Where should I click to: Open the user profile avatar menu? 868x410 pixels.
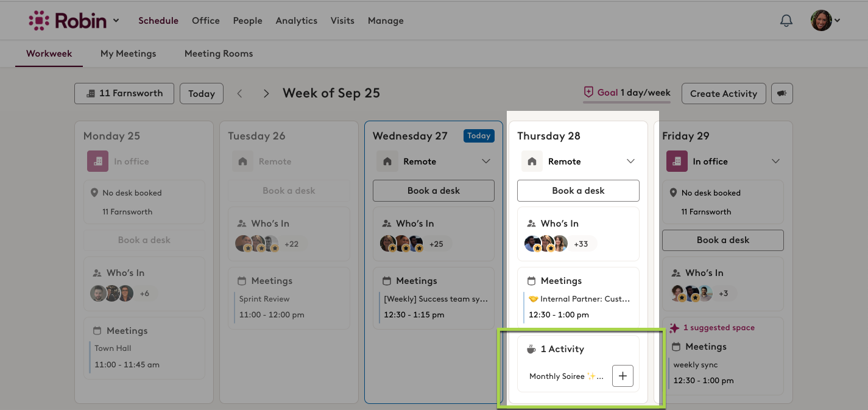point(825,21)
